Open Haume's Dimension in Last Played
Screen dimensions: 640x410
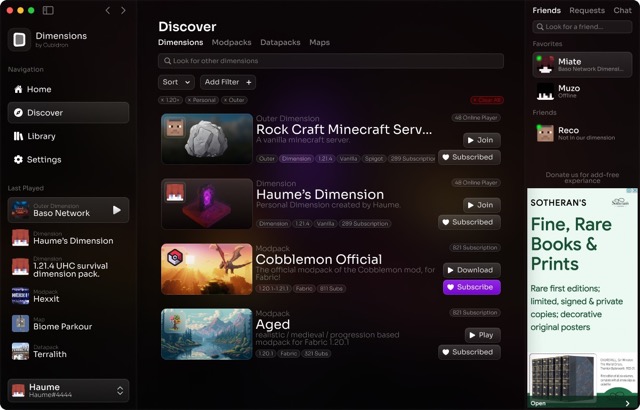click(x=69, y=238)
